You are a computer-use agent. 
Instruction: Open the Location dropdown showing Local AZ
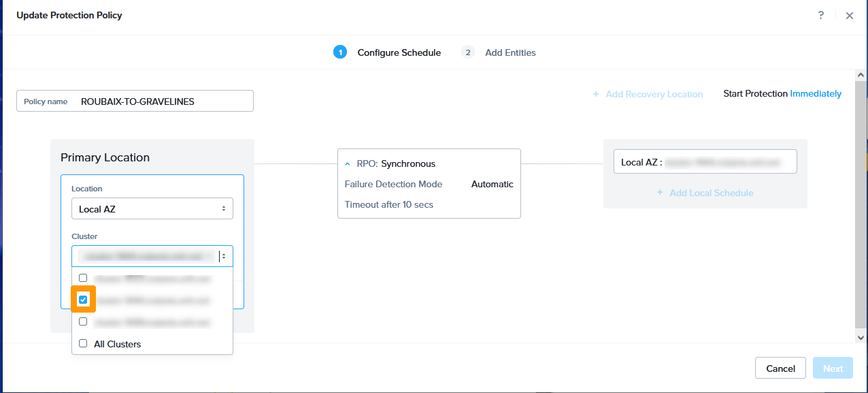tap(152, 209)
